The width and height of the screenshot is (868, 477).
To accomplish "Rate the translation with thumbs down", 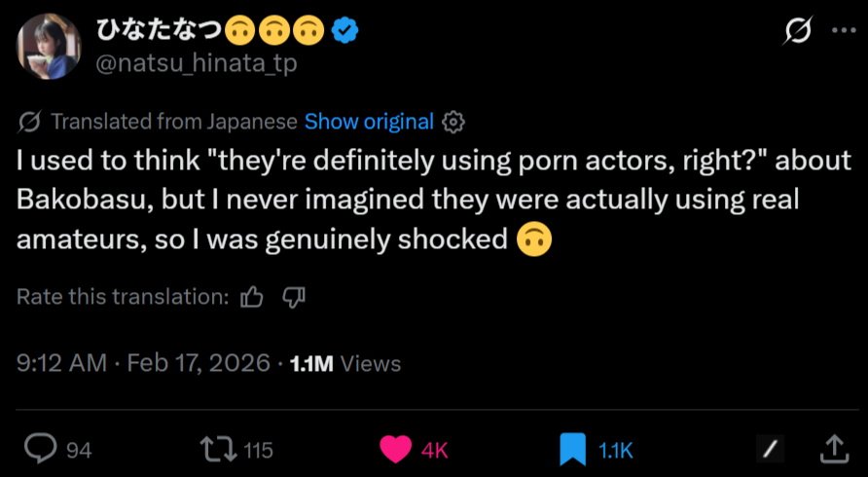I will click(293, 297).
